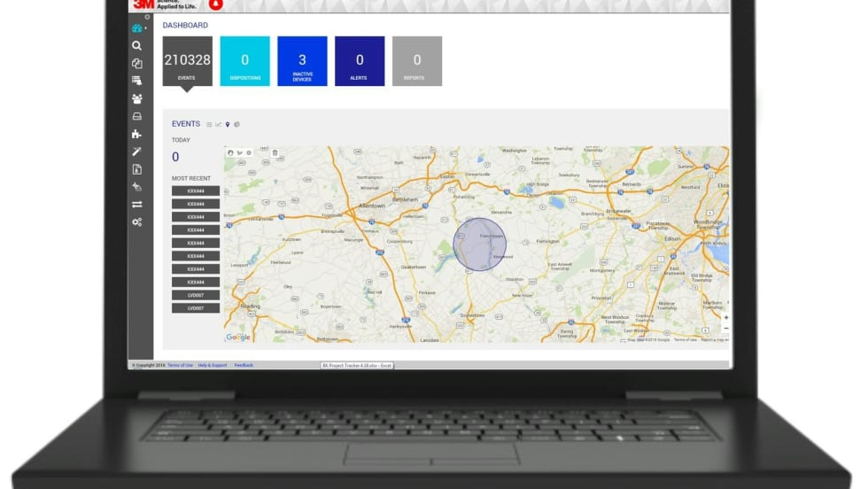
Task: Switch Events to the list view
Action: click(209, 124)
